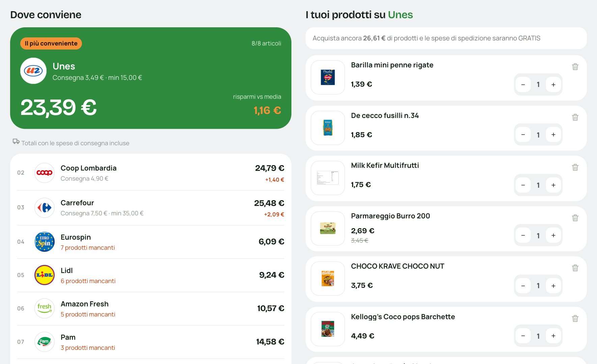Add one more Kellogg's Coco pops Barchette
Viewport: 597px width, 364px height.
point(553,336)
